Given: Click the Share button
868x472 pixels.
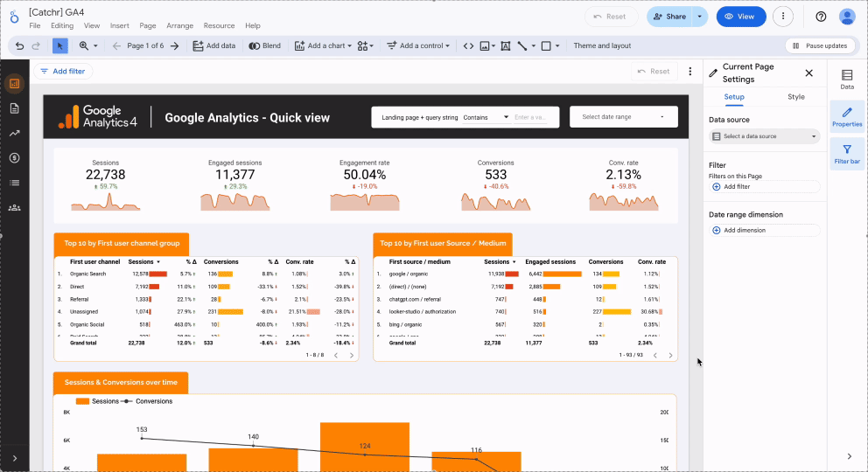Looking at the screenshot, I should pos(670,17).
